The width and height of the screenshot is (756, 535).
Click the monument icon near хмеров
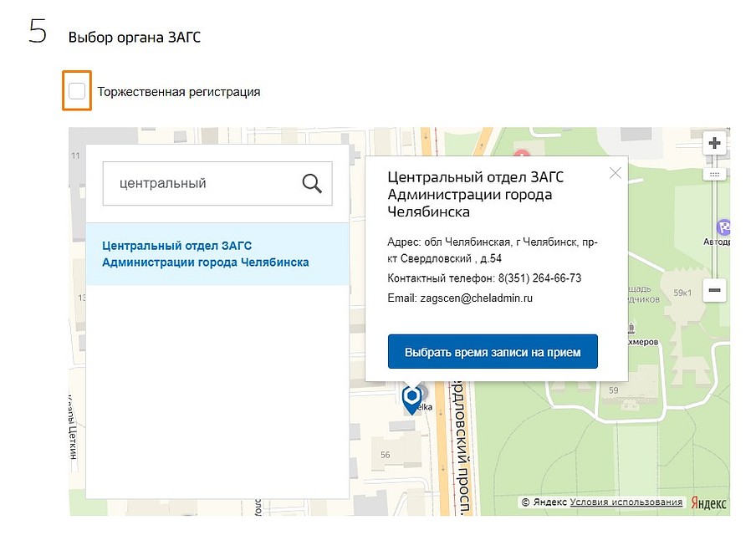pyautogui.click(x=631, y=329)
